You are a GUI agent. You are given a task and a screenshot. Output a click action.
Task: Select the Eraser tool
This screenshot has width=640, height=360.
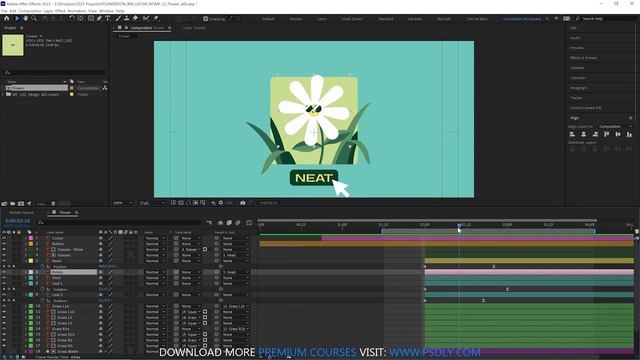coord(135,18)
